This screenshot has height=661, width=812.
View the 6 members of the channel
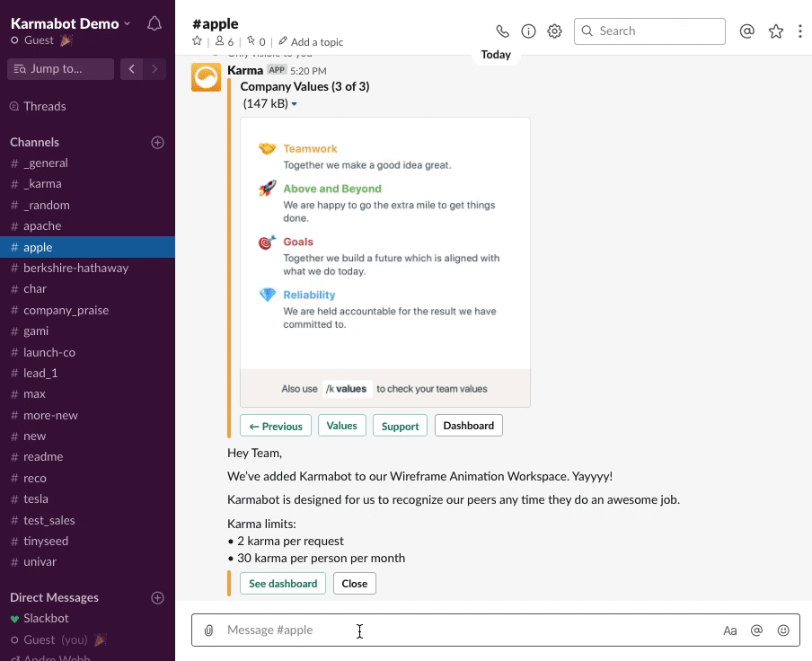pos(225,41)
